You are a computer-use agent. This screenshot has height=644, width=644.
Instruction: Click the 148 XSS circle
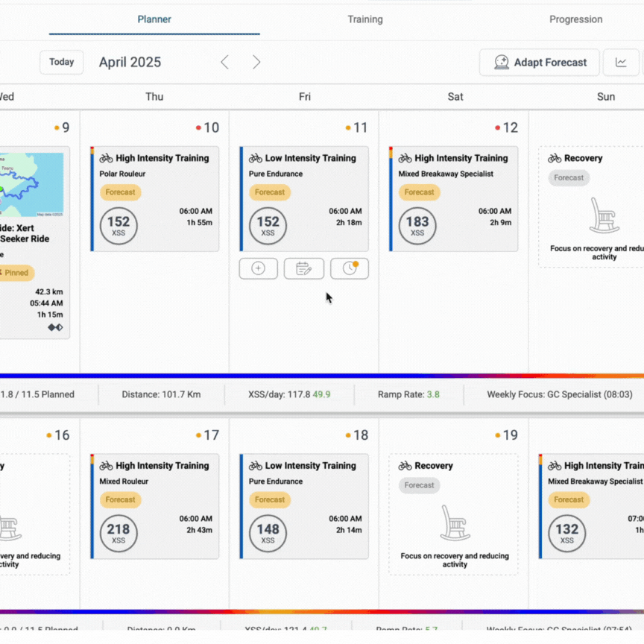pyautogui.click(x=268, y=533)
